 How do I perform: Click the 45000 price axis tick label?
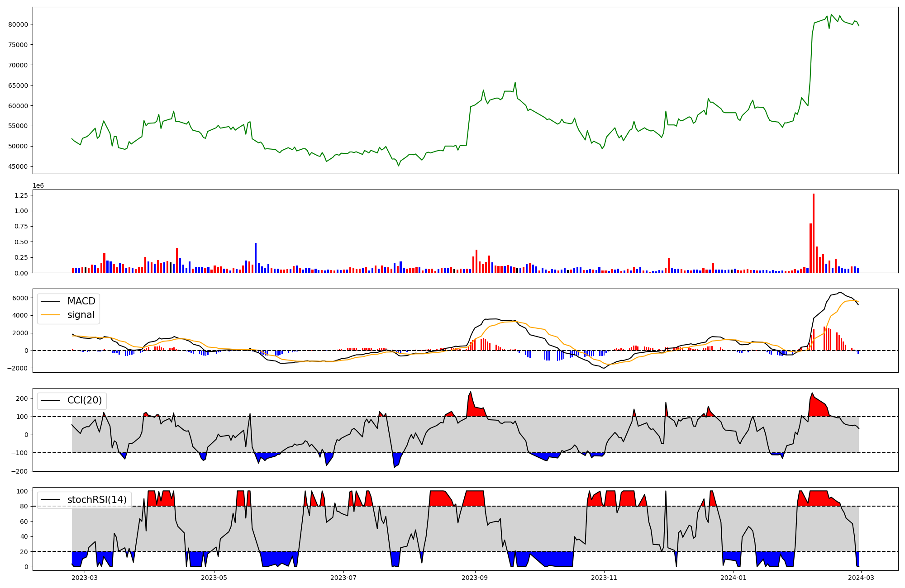point(18,167)
